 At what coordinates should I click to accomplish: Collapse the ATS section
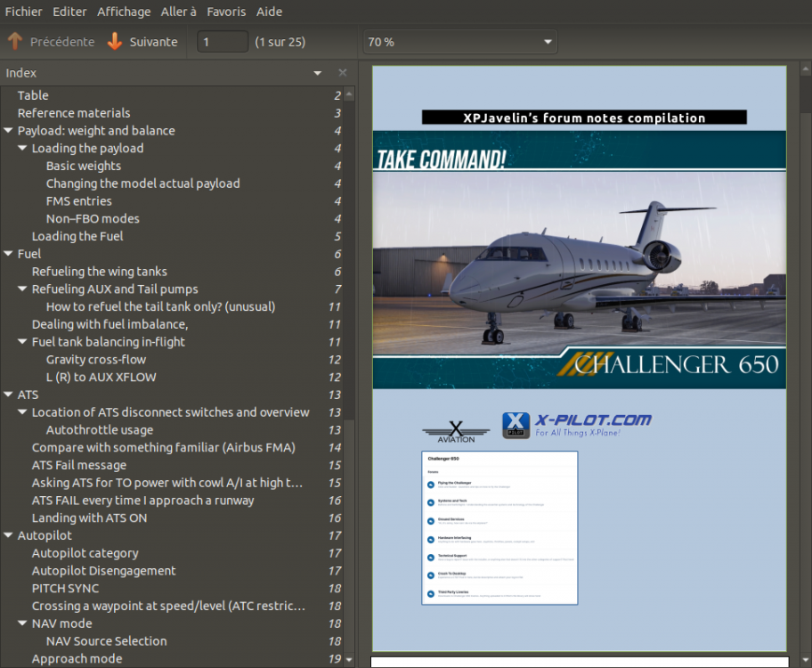coord(8,395)
